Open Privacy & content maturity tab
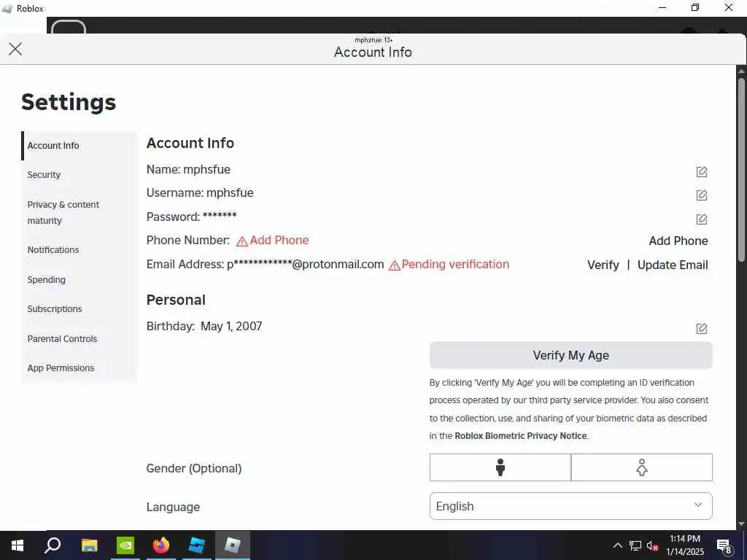 79,212
